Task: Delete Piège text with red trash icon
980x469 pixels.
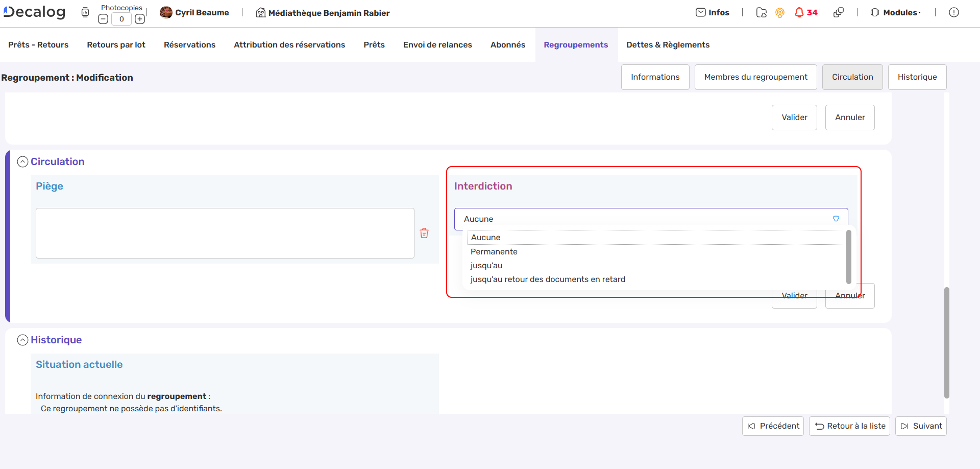Action: click(424, 233)
